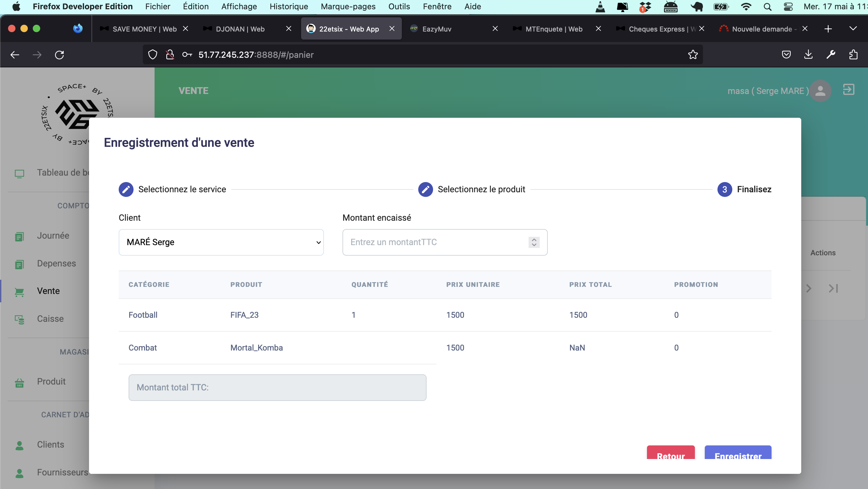Image resolution: width=868 pixels, height=489 pixels.
Task: Open the extensions puzzle icon
Action: (x=853, y=55)
